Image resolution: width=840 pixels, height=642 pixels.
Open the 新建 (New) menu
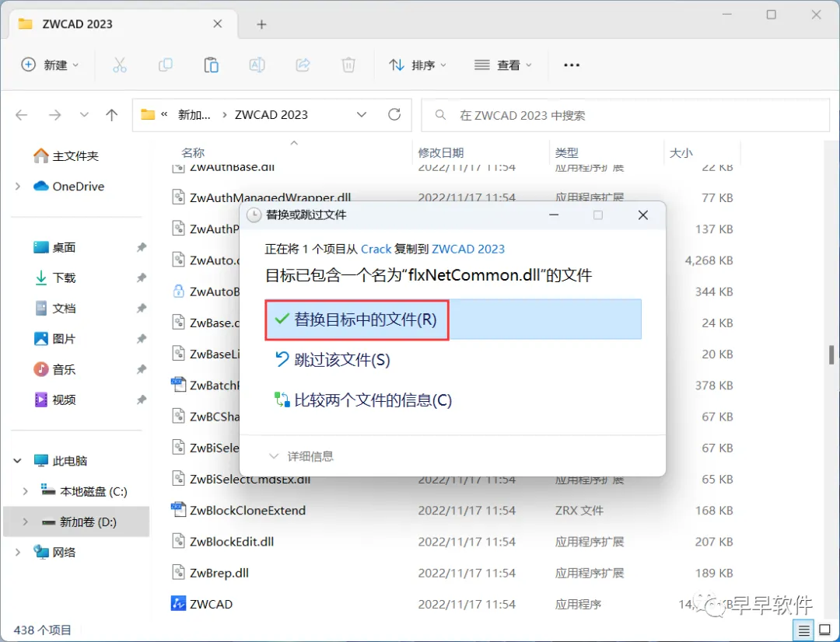click(50, 65)
